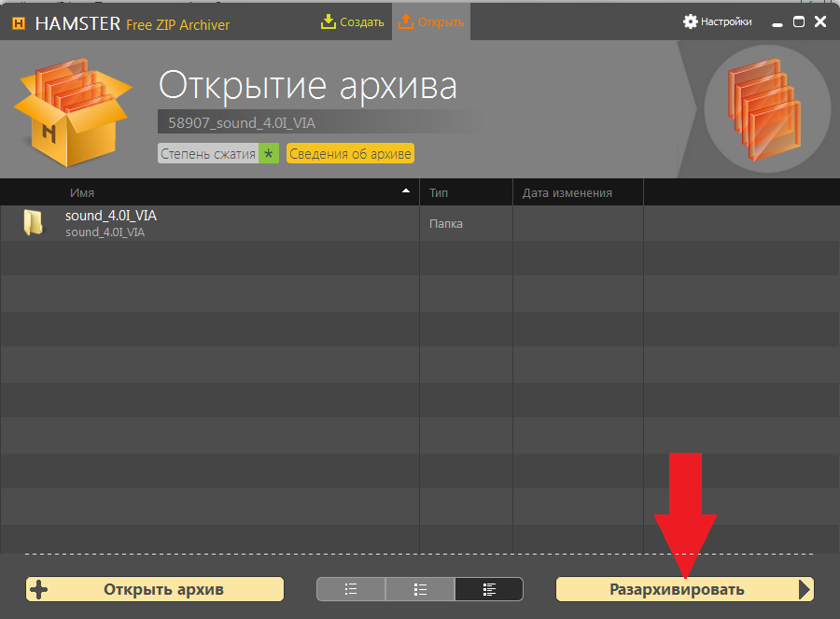Click the orange archive files graphic on right
The width and height of the screenshot is (840, 619).
pyautogui.click(x=765, y=109)
